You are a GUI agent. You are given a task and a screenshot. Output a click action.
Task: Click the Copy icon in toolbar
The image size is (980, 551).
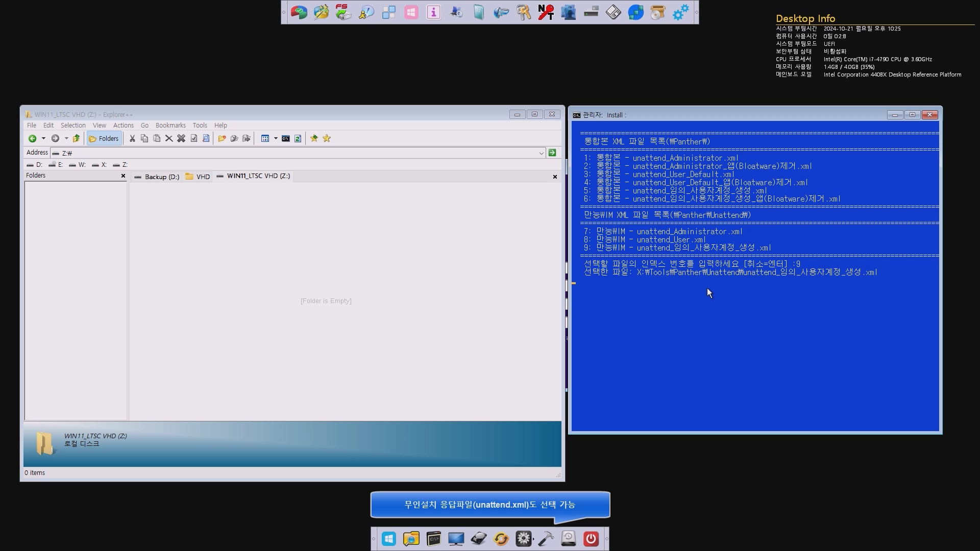144,138
